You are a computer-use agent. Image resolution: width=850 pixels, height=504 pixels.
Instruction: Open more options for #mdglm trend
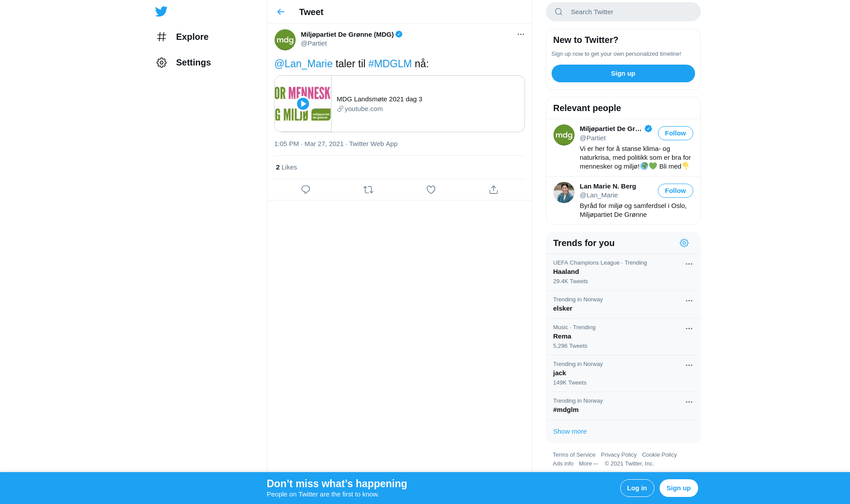click(x=689, y=402)
